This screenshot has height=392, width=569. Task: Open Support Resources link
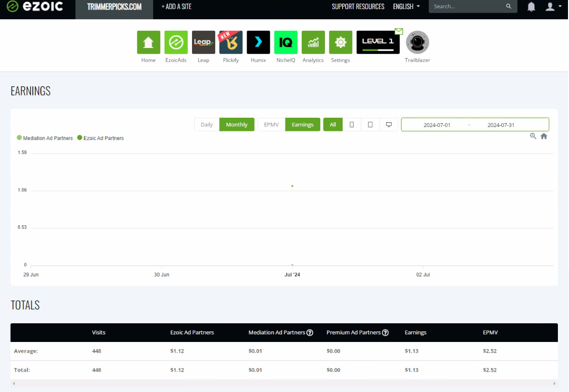358,7
